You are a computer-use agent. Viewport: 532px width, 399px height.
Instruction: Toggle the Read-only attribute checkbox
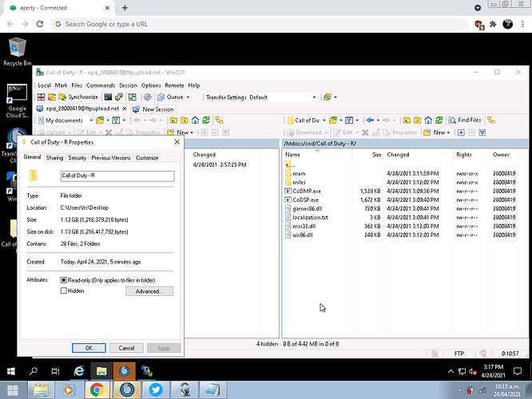click(x=63, y=280)
